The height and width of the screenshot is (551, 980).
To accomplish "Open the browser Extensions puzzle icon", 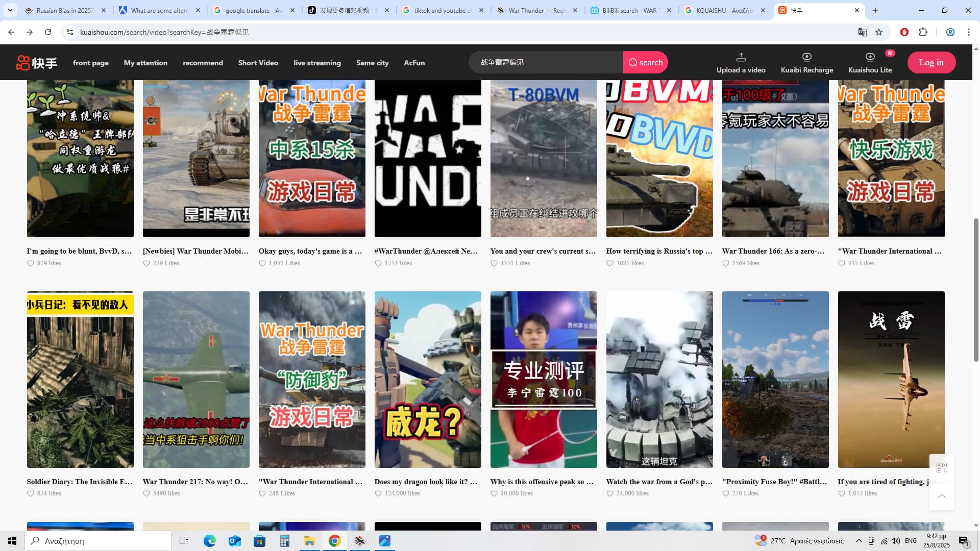I will tap(923, 32).
